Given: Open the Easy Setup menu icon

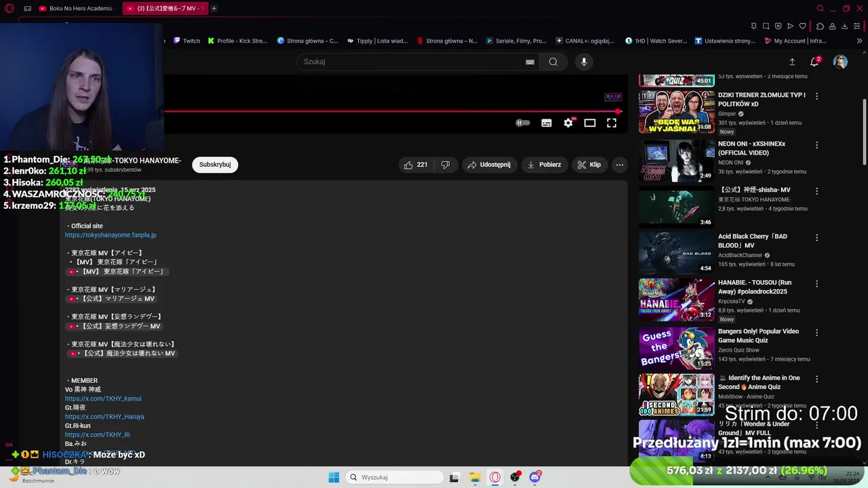Looking at the screenshot, I should [x=856, y=26].
